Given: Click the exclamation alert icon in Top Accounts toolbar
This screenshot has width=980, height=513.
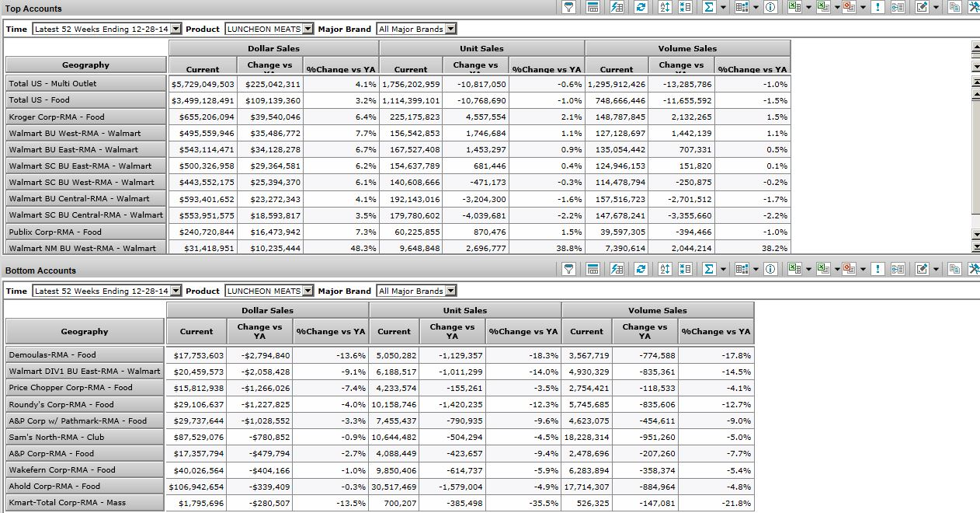Looking at the screenshot, I should [877, 7].
